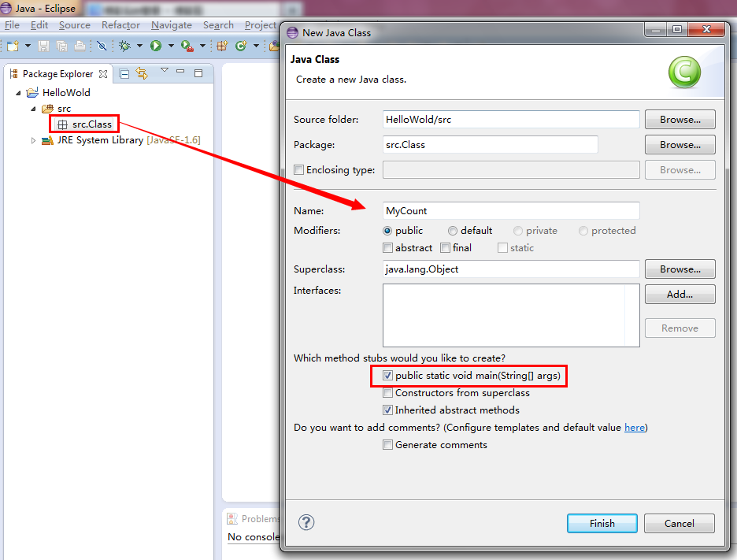Click inside the Interfaces list box
The width and height of the screenshot is (737, 560).
click(x=511, y=315)
